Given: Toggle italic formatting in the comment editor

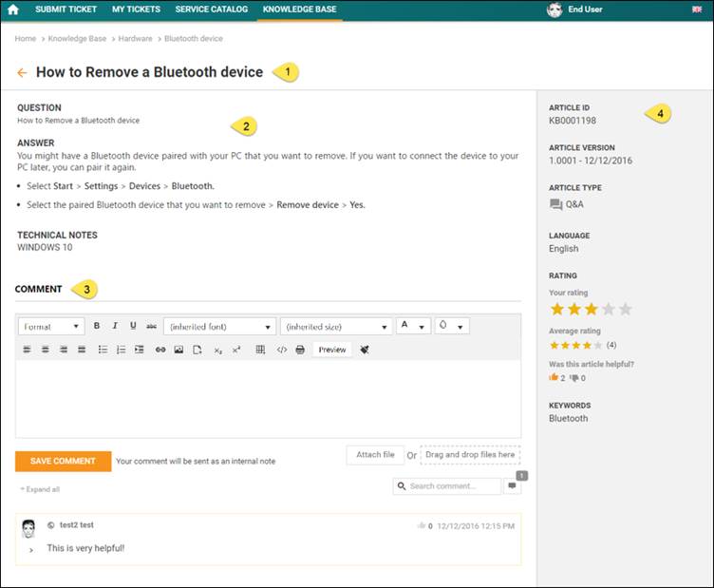Looking at the screenshot, I should point(115,326).
